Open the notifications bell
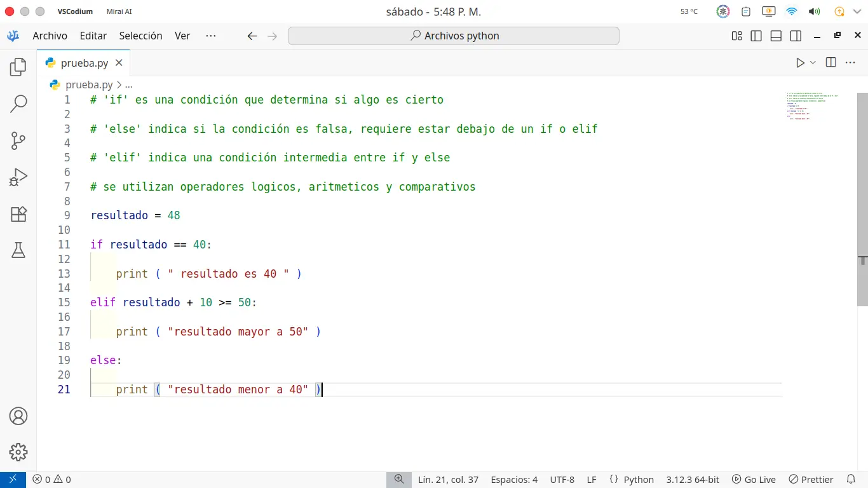Image resolution: width=868 pixels, height=488 pixels. tap(851, 480)
